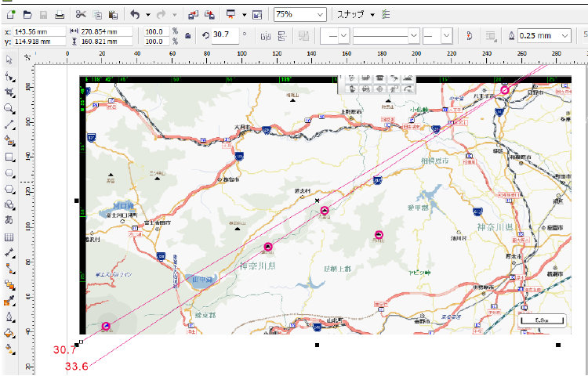Toggle the lock ratio padlock
Screen dimensions: 588x376
click(x=187, y=35)
